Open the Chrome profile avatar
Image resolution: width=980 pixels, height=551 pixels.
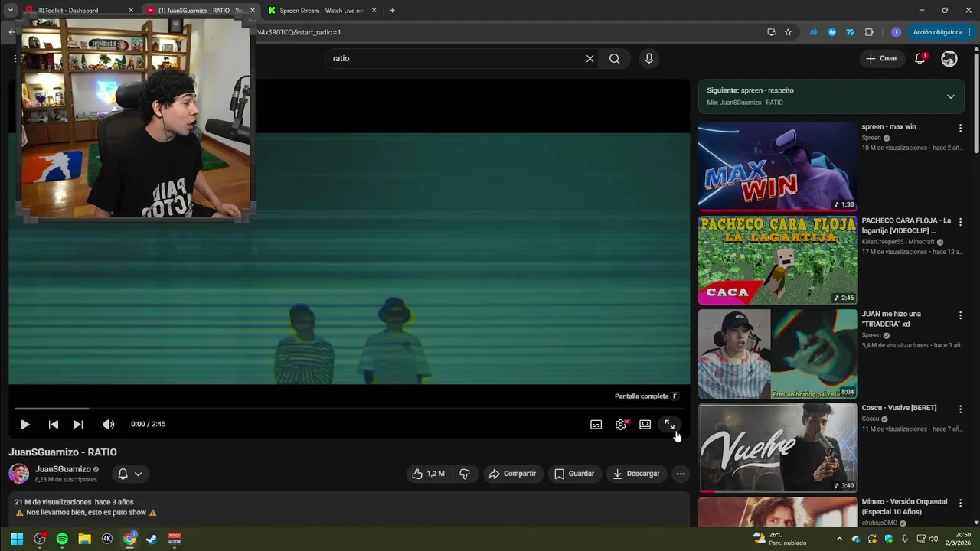coord(896,32)
